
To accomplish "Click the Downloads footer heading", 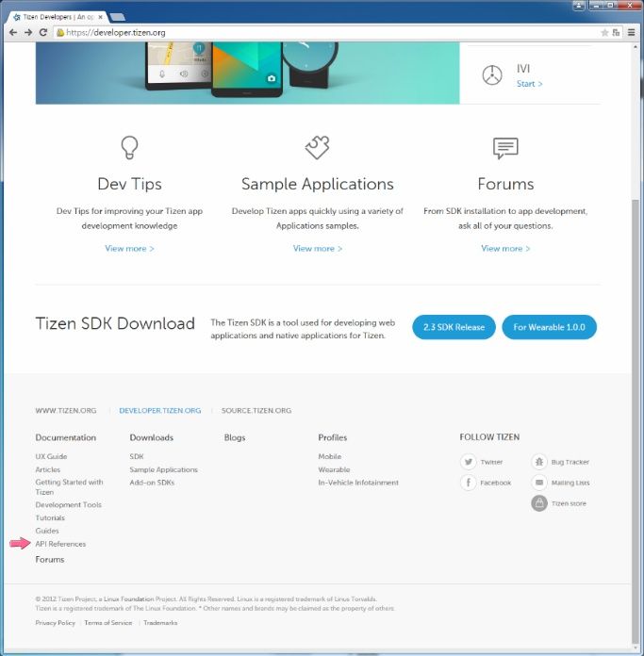I will (x=151, y=437).
